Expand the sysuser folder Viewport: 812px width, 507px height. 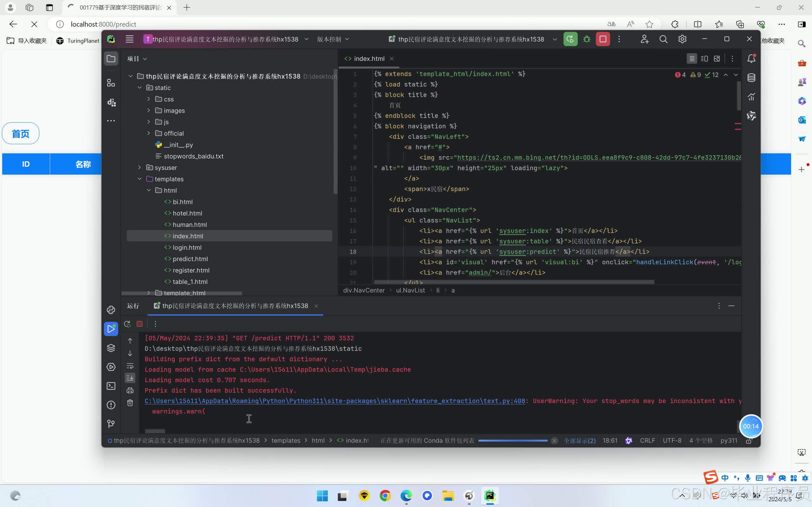pyautogui.click(x=140, y=168)
